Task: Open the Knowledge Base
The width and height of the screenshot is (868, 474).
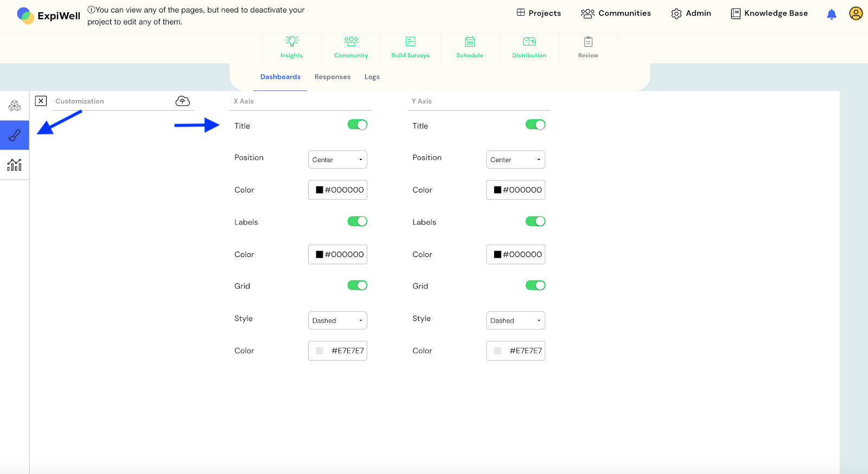Action: point(769,13)
